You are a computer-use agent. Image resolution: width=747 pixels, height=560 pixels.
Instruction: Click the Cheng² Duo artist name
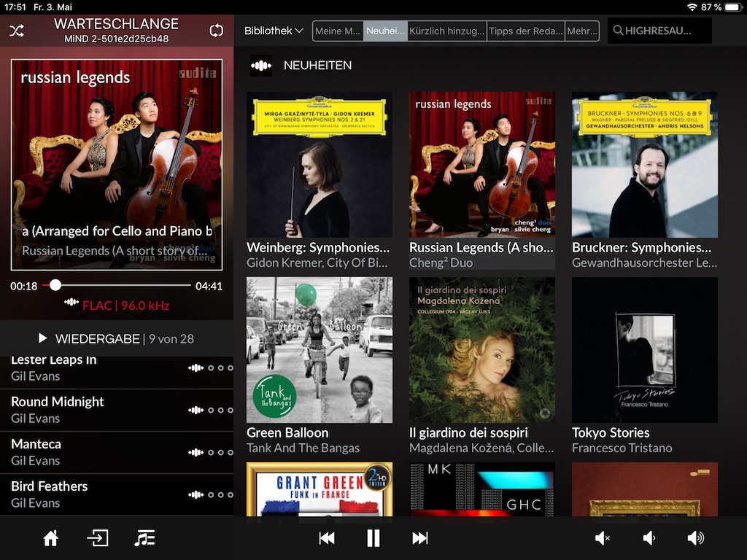coord(441,262)
